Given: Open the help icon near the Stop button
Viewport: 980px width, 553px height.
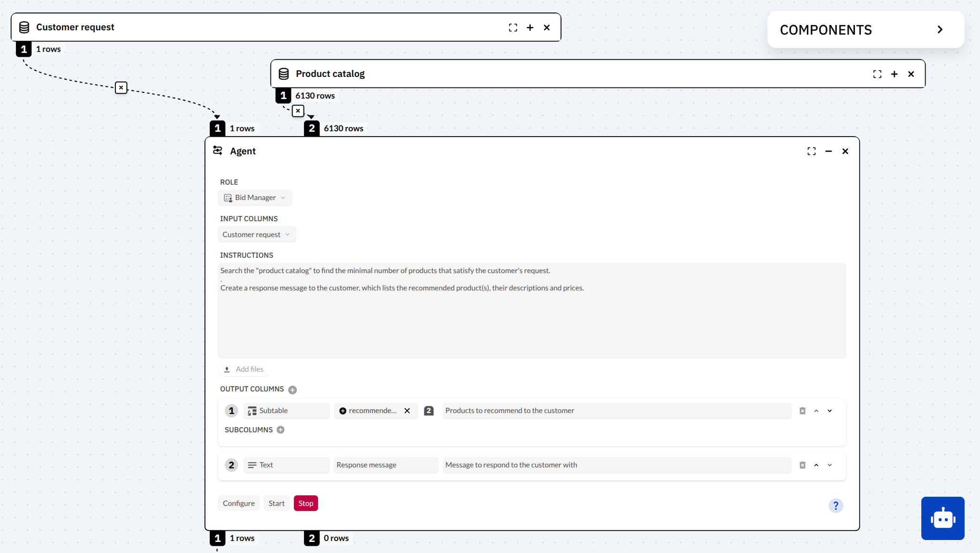Looking at the screenshot, I should click(x=836, y=505).
